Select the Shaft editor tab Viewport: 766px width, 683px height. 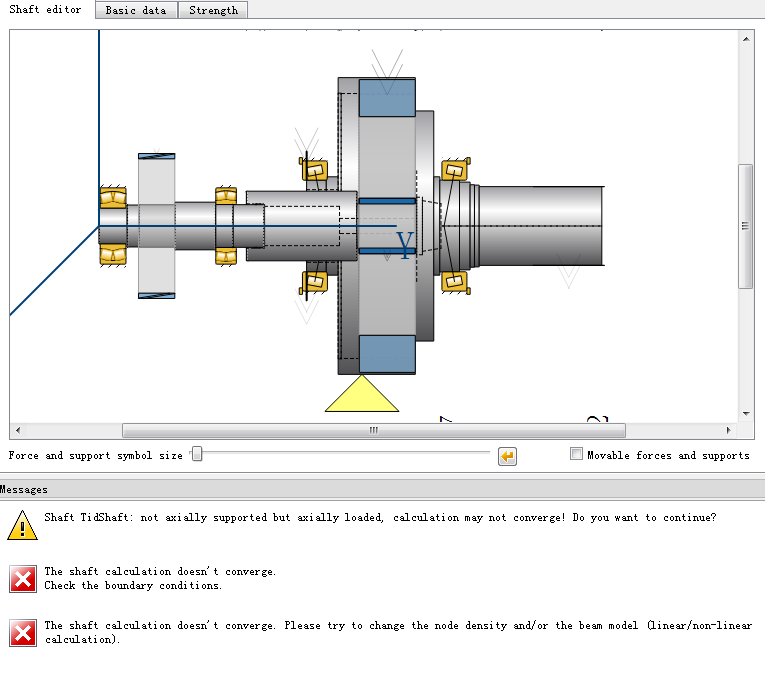45,10
